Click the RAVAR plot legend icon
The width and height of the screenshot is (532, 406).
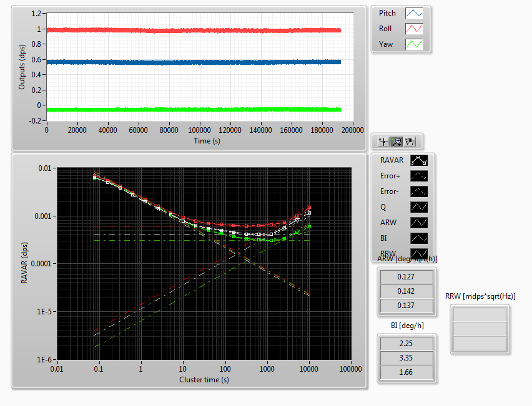pyautogui.click(x=419, y=160)
